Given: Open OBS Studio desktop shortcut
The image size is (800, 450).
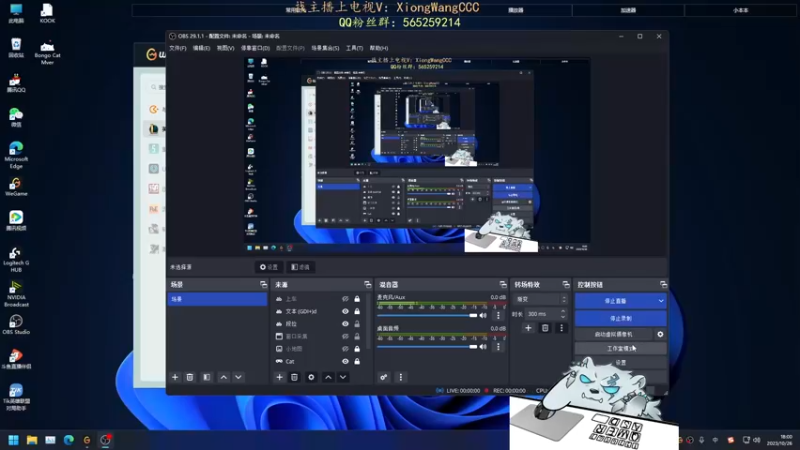Looking at the screenshot, I should pos(16,324).
